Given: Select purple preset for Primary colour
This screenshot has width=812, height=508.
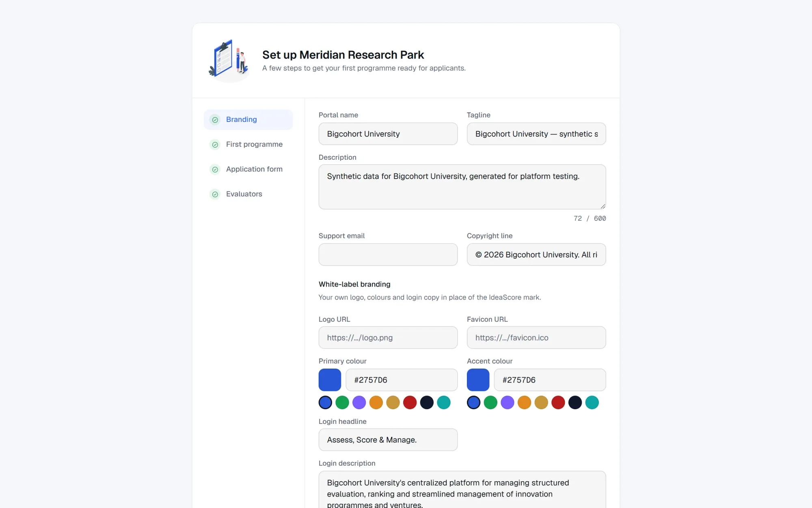Looking at the screenshot, I should coord(359,402).
